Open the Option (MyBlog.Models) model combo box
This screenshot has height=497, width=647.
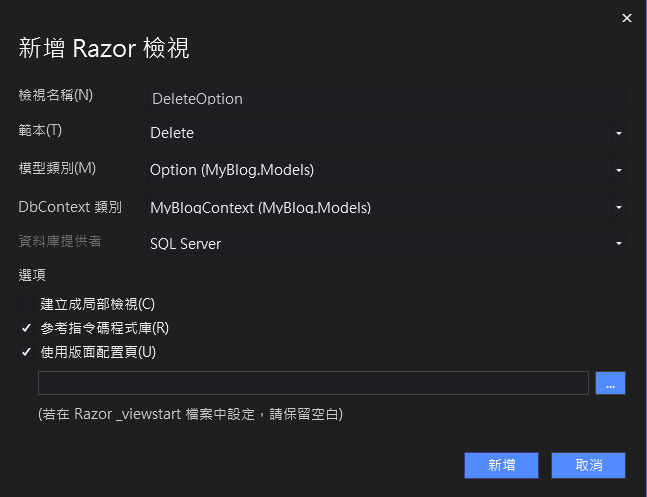(x=386, y=170)
